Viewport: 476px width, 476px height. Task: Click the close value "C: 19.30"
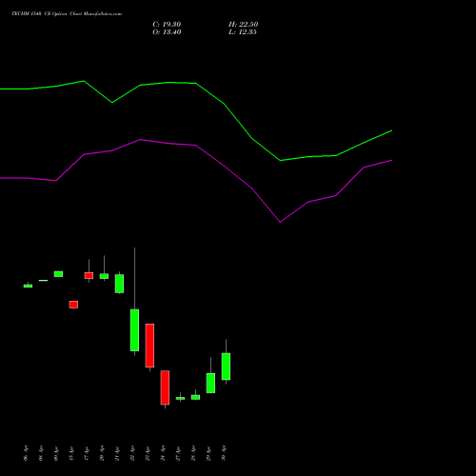point(167,25)
